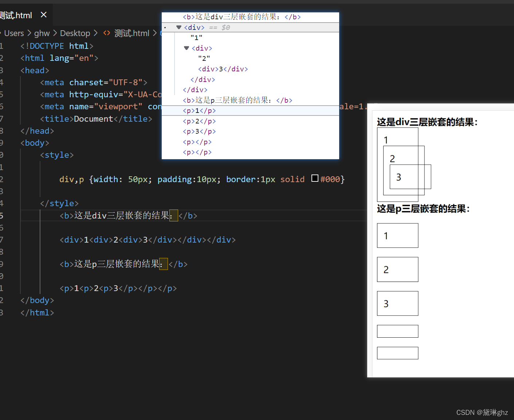Select the "1" text node in DevTools
Image resolution: width=514 pixels, height=420 pixels.
[x=196, y=38]
